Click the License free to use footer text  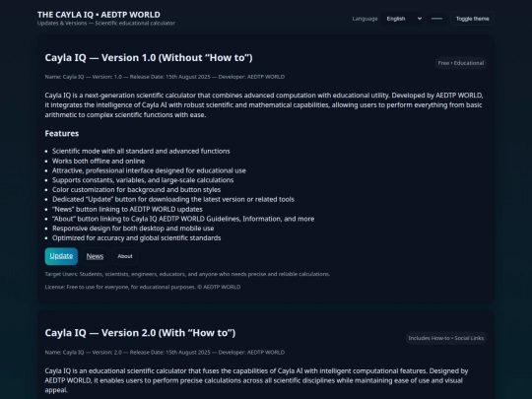(x=143, y=287)
